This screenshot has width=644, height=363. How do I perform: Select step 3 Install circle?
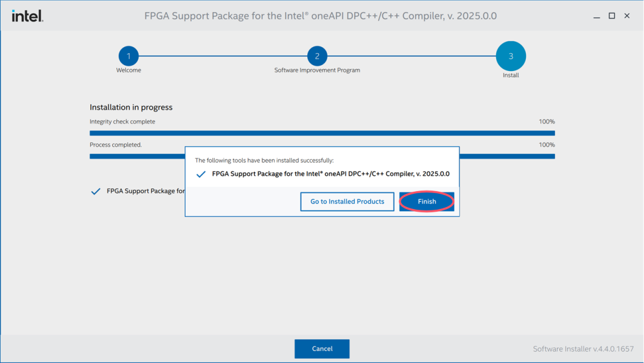[x=511, y=56]
